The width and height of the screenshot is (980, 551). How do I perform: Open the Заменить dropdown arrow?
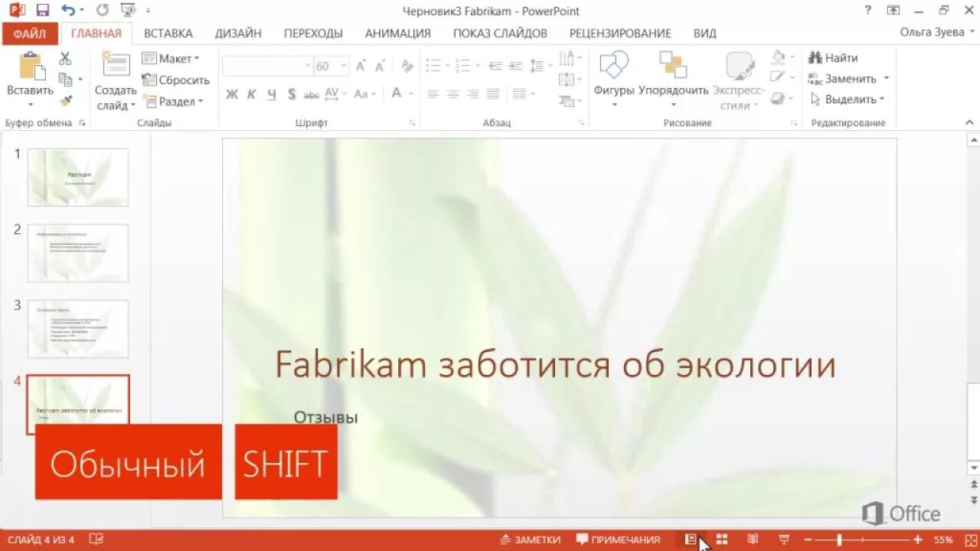(887, 79)
